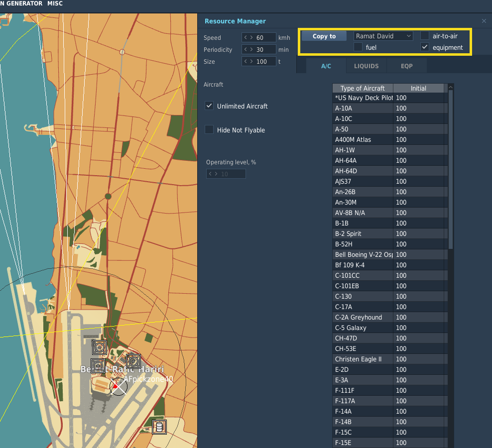Viewport: 492px width, 448px height.
Task: Select the Bell Boeing V-22 row
Action: 390,254
